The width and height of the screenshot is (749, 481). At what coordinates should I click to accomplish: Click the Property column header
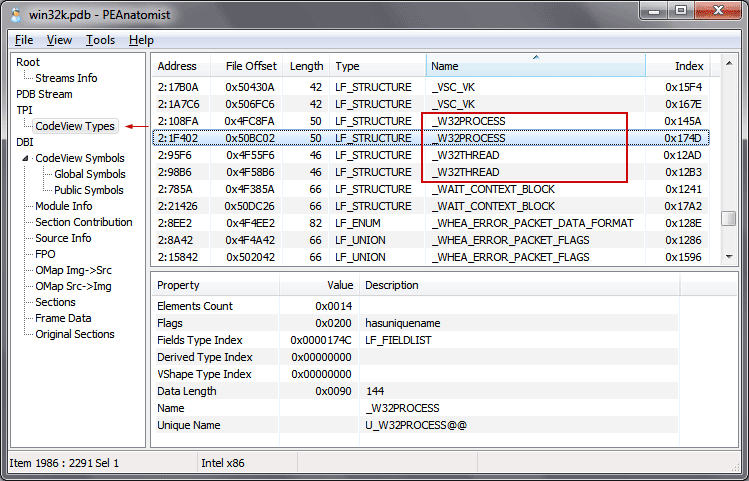click(x=215, y=285)
